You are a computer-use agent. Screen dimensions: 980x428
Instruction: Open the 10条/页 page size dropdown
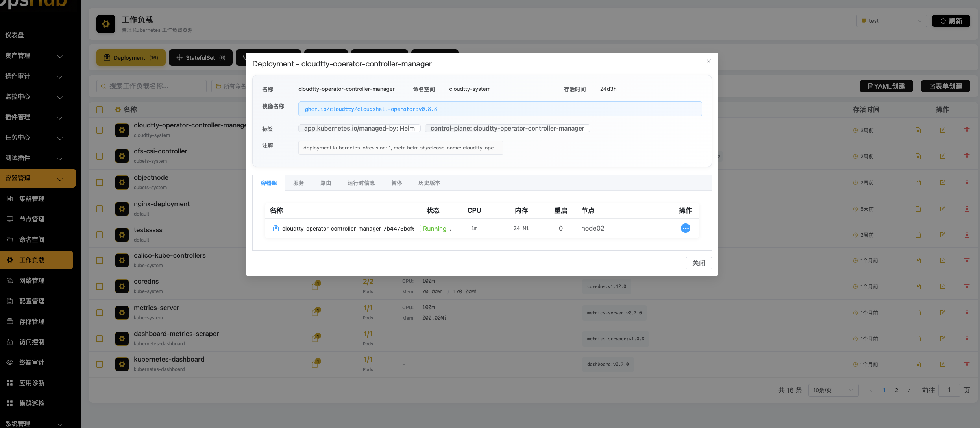(x=833, y=390)
